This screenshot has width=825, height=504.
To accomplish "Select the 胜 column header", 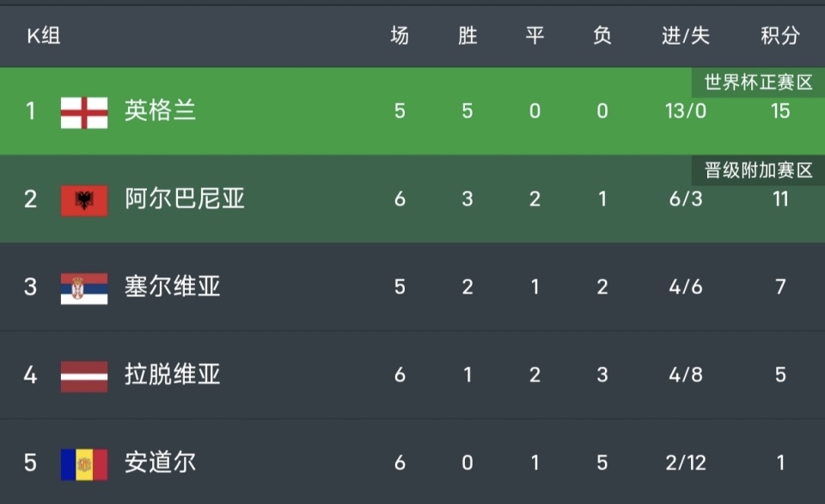I will [x=467, y=36].
